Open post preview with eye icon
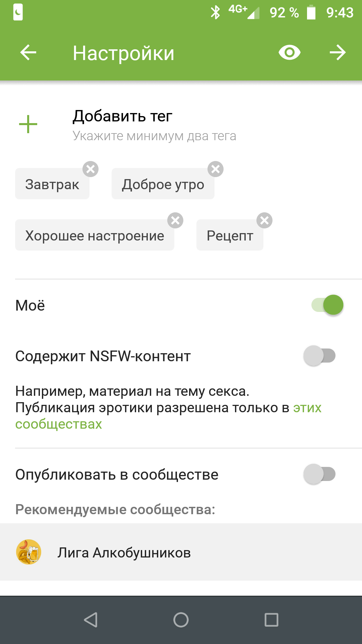The height and width of the screenshot is (644, 362). 290,53
